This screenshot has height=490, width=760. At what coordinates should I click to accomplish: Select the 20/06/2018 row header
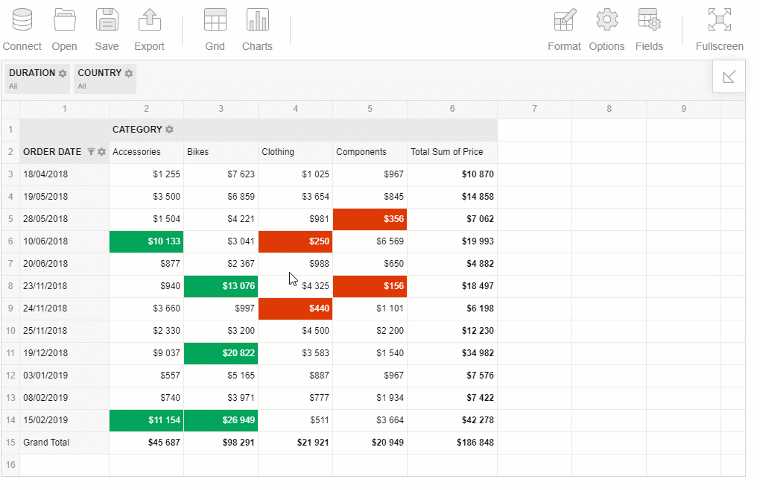point(64,264)
